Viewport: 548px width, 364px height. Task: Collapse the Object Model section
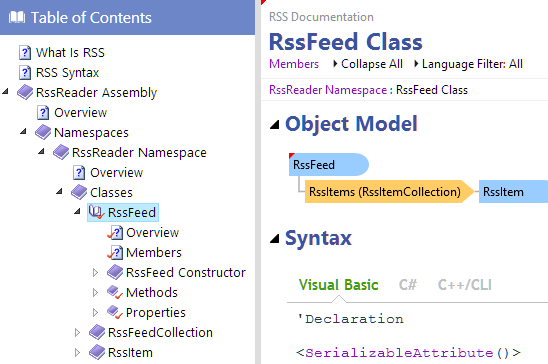[275, 124]
